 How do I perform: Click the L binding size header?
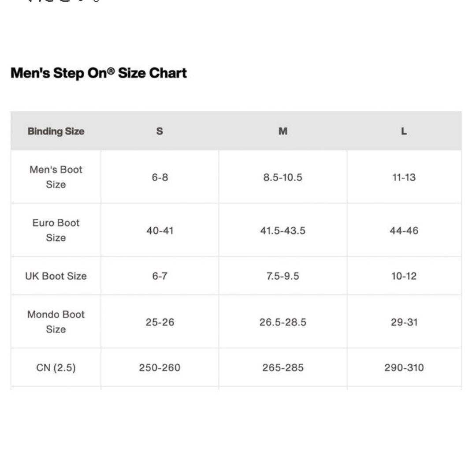pos(404,131)
